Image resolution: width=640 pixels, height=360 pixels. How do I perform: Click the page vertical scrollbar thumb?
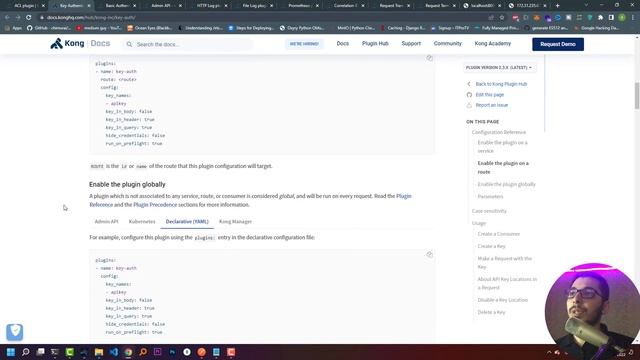point(637,96)
